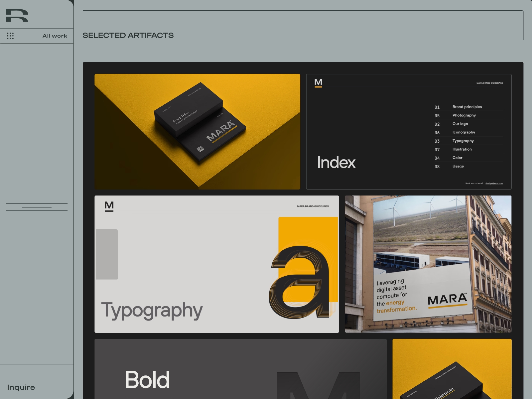The width and height of the screenshot is (532, 399).
Task: Open the MARA business card mockup image
Action: (x=197, y=132)
